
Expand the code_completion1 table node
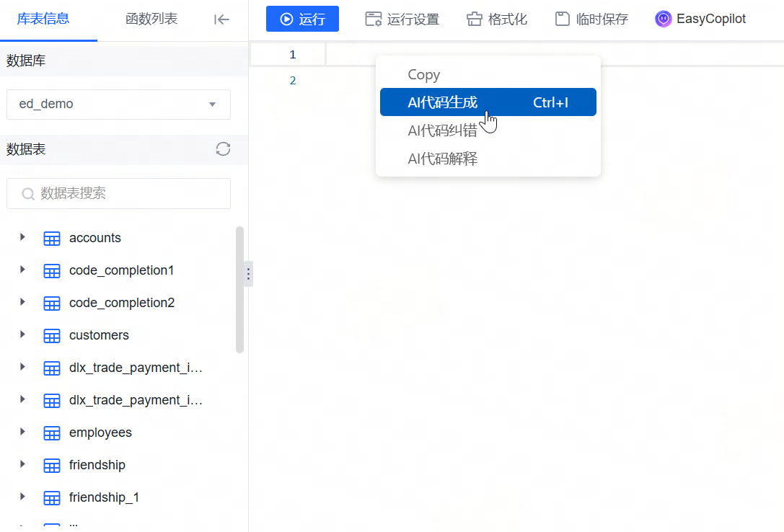coord(22,270)
